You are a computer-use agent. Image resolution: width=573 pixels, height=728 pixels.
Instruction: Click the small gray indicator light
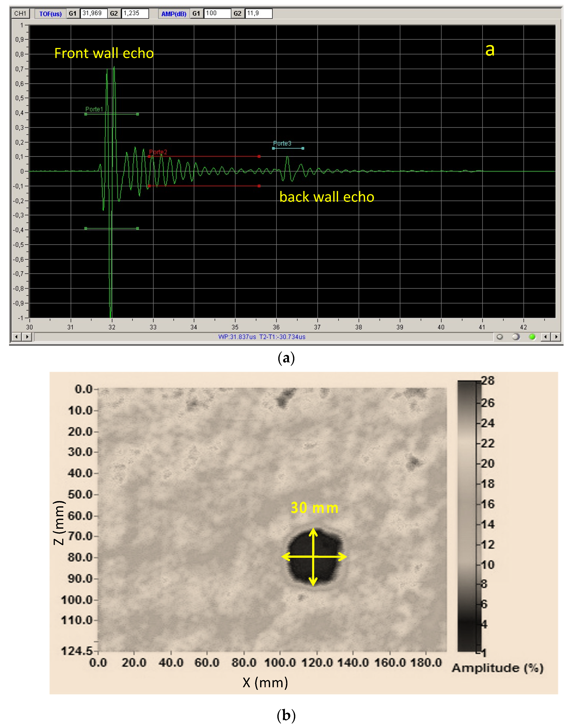[x=500, y=337]
